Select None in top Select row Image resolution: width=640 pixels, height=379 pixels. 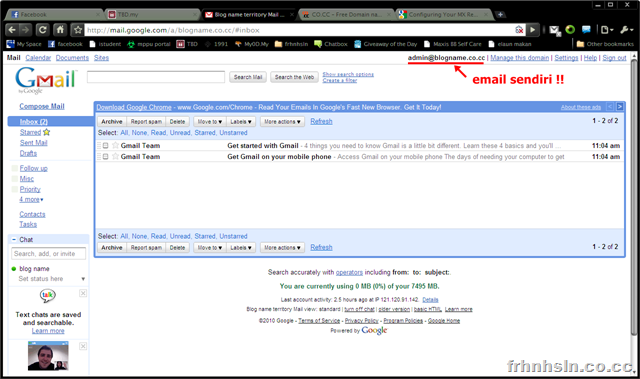[139, 133]
